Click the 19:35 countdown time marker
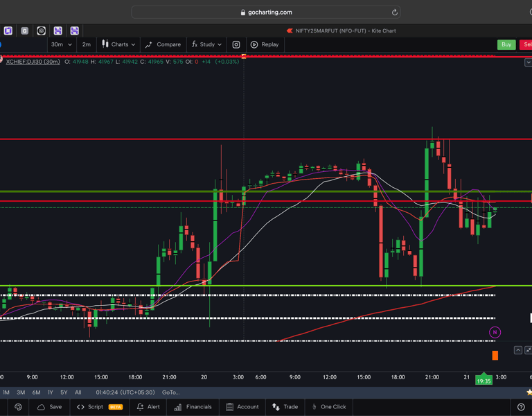 (x=484, y=381)
